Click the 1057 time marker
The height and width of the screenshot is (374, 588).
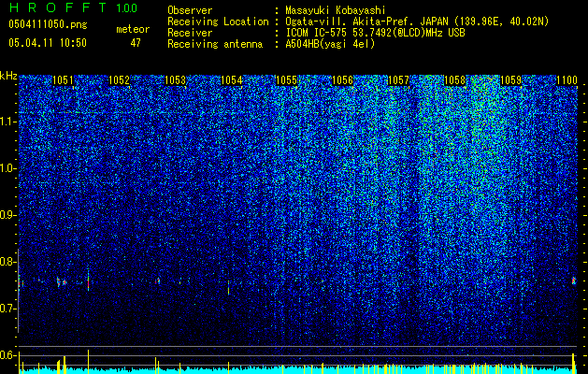(x=398, y=80)
